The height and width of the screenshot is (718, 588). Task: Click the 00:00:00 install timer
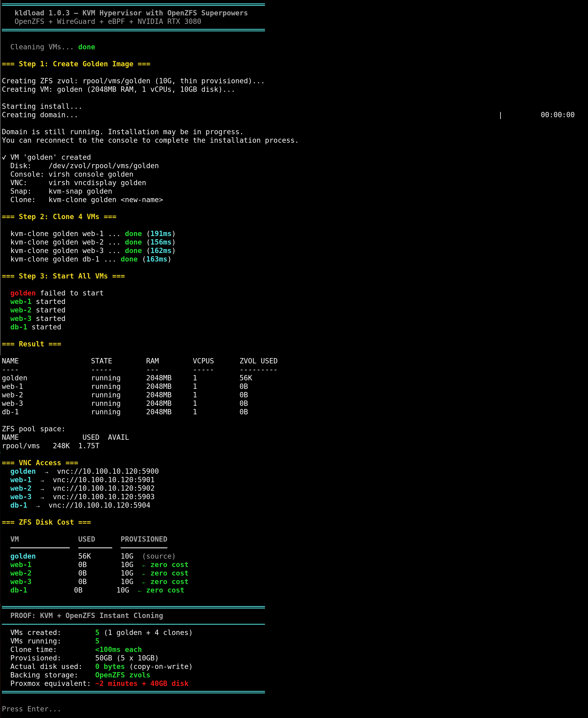557,115
